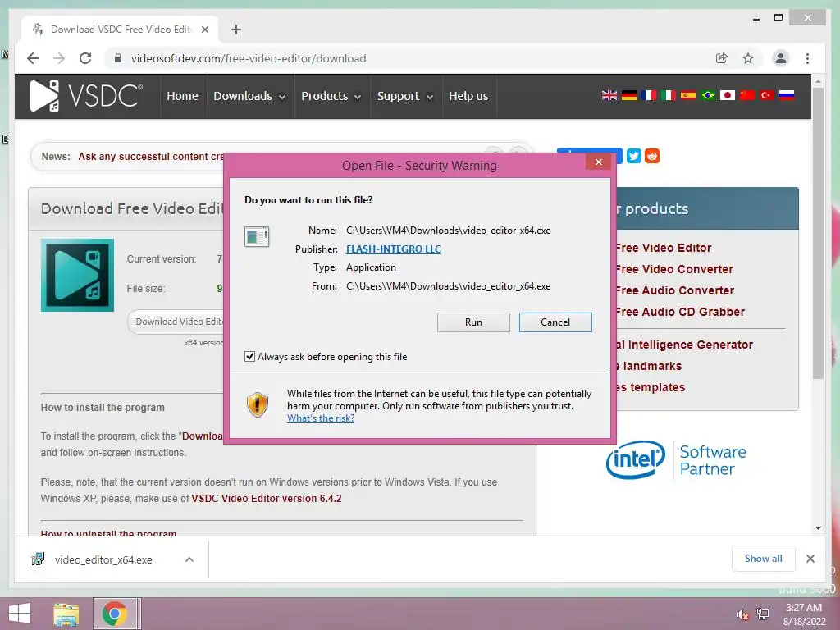Switch site language to German flag
The image size is (840, 630).
click(x=629, y=95)
